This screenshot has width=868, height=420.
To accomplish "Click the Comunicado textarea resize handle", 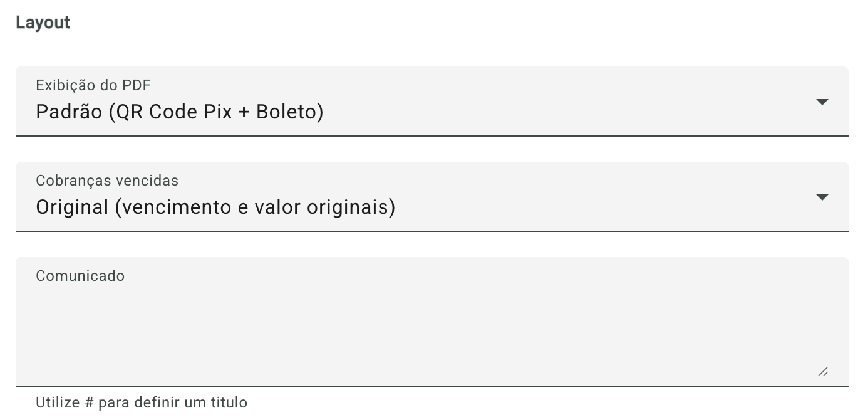I will [823, 372].
